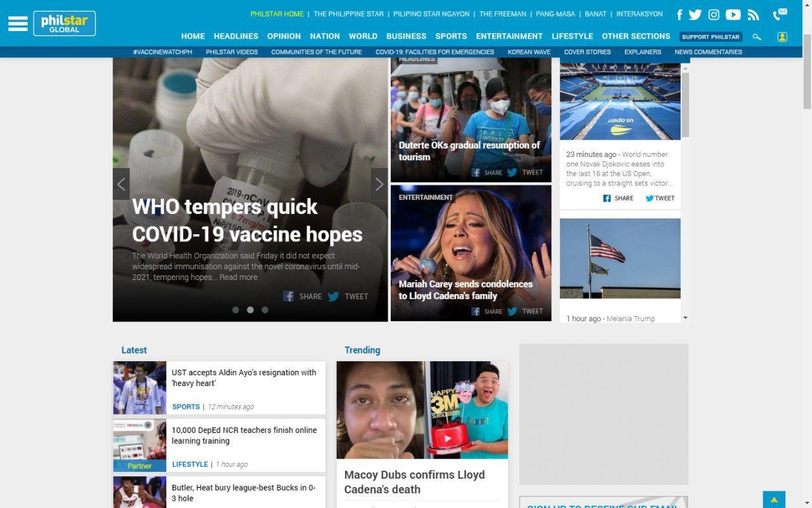The height and width of the screenshot is (508, 812).
Task: Select the third carousel dot
Action: (x=265, y=310)
